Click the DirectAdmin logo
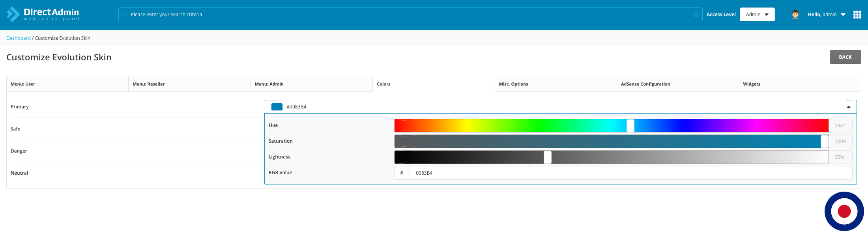This screenshot has height=235, width=868. (43, 14)
